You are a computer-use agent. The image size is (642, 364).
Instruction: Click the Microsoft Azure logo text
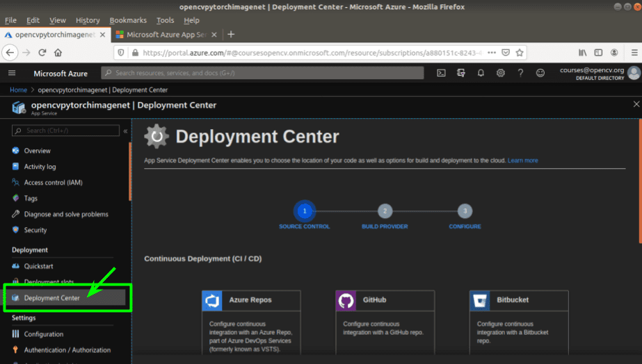(61, 74)
